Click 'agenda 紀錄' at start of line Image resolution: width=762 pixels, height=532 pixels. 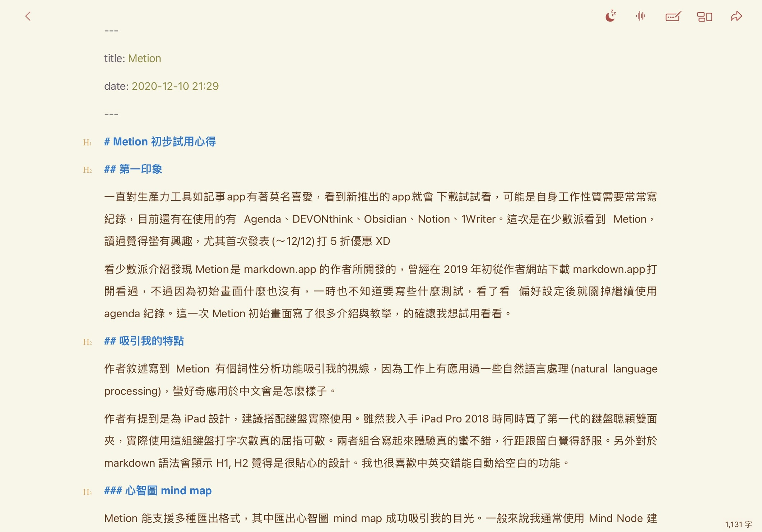pos(134,314)
